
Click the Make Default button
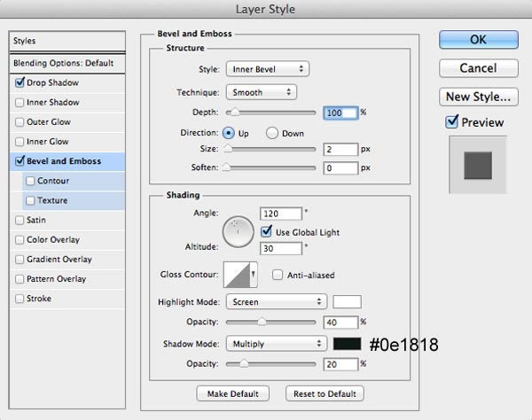coord(232,393)
